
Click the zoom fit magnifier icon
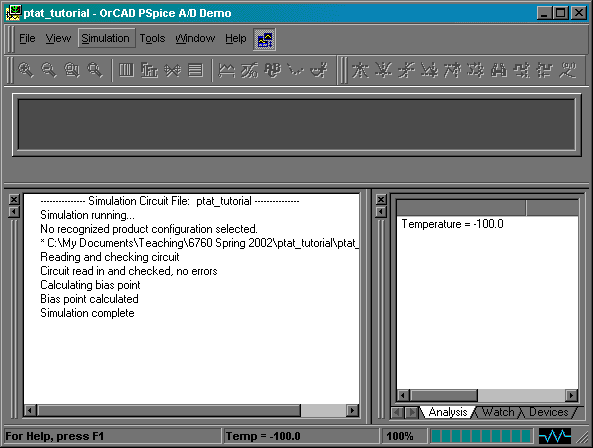pyautogui.click(x=95, y=70)
